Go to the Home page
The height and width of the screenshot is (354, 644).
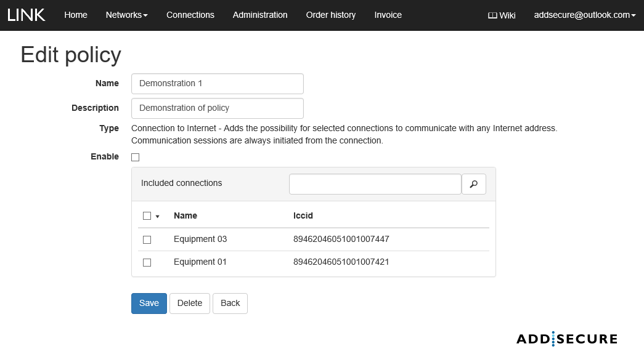[76, 15]
